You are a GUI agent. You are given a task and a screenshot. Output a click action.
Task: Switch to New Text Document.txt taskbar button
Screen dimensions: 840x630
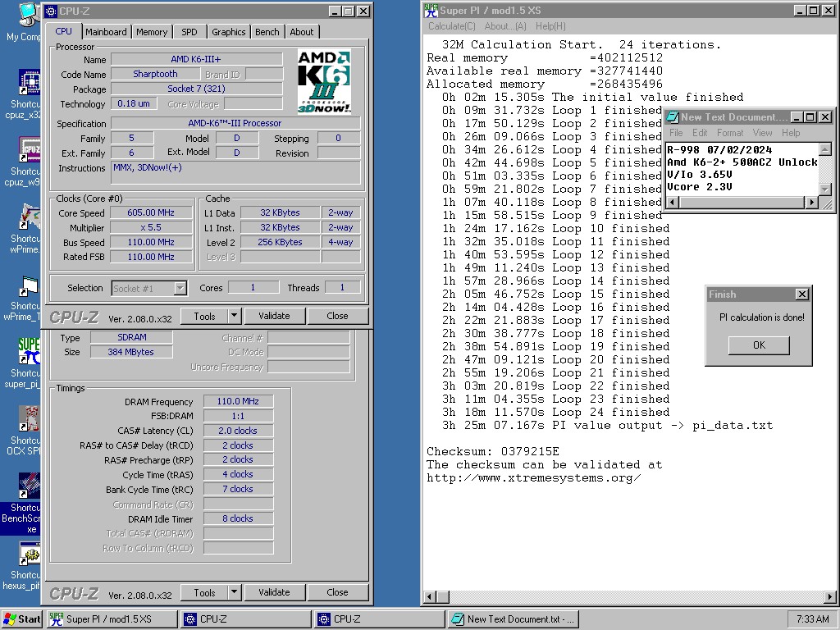coord(514,619)
